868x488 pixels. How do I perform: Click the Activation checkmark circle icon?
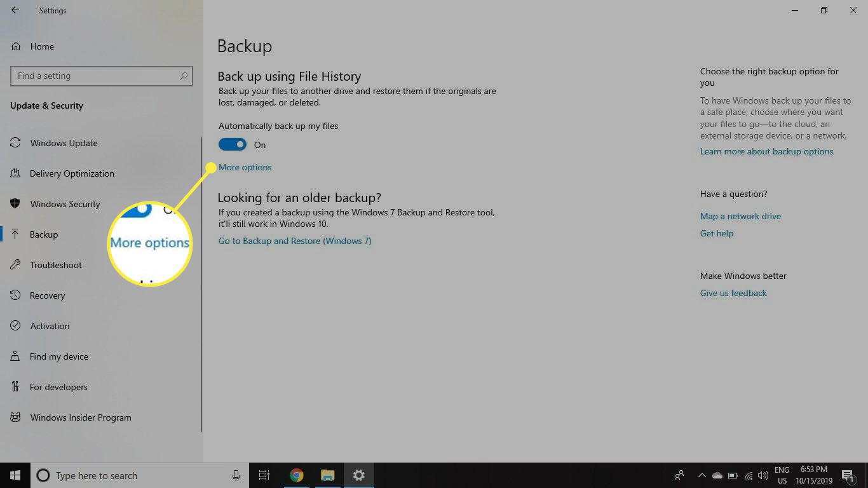(16, 326)
